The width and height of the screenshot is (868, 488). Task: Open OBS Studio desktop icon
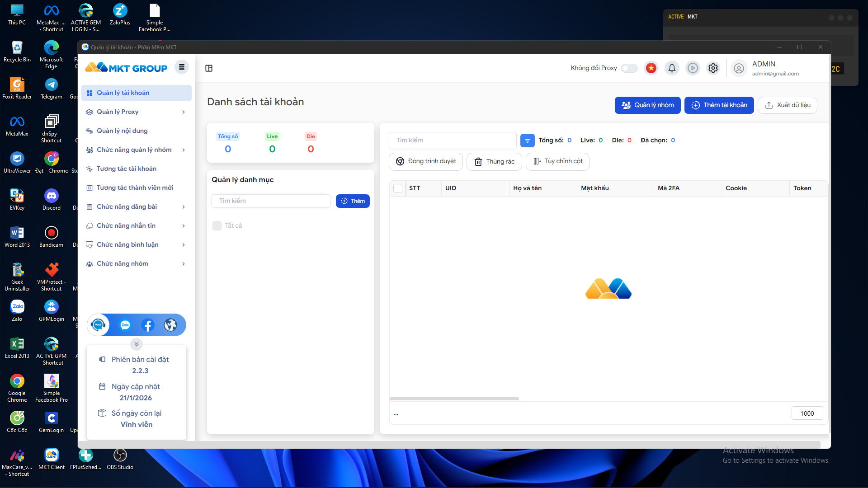click(x=120, y=459)
